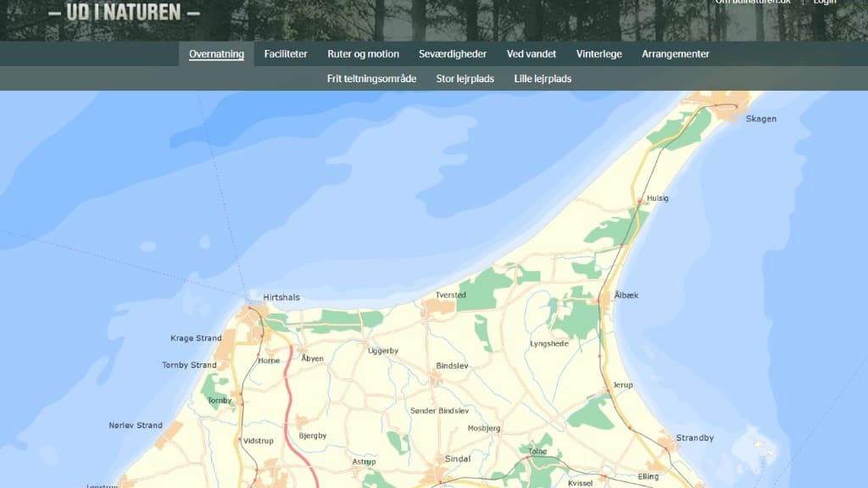Browse the Arrangementer section
Viewport: 868px width, 488px height.
[x=676, y=53]
